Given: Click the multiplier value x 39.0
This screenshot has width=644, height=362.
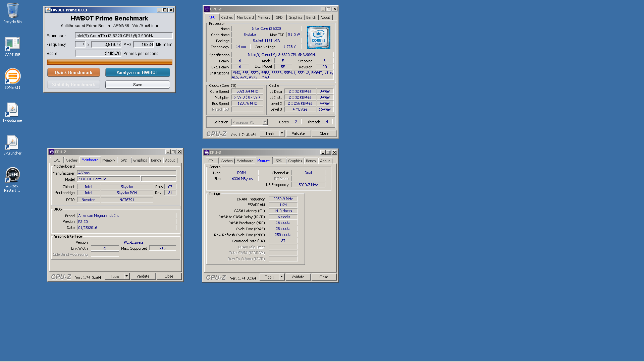Looking at the screenshot, I should pyautogui.click(x=247, y=97).
